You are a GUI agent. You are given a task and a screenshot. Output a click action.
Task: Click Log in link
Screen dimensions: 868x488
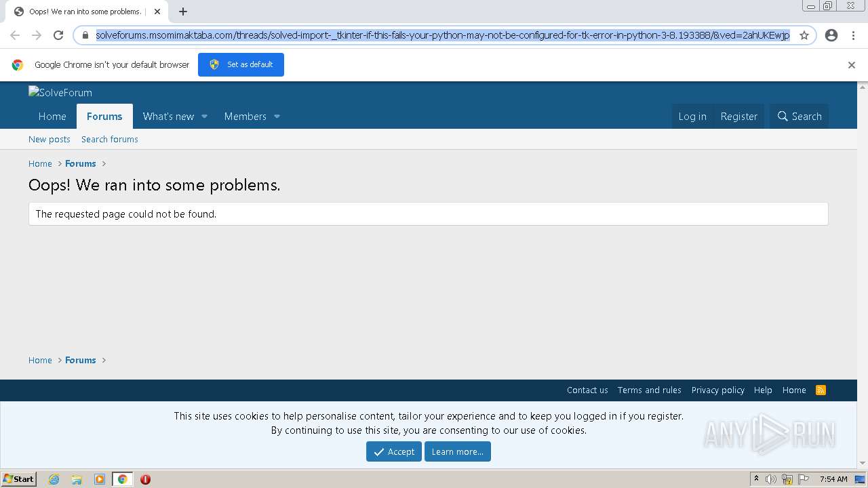pyautogui.click(x=692, y=117)
